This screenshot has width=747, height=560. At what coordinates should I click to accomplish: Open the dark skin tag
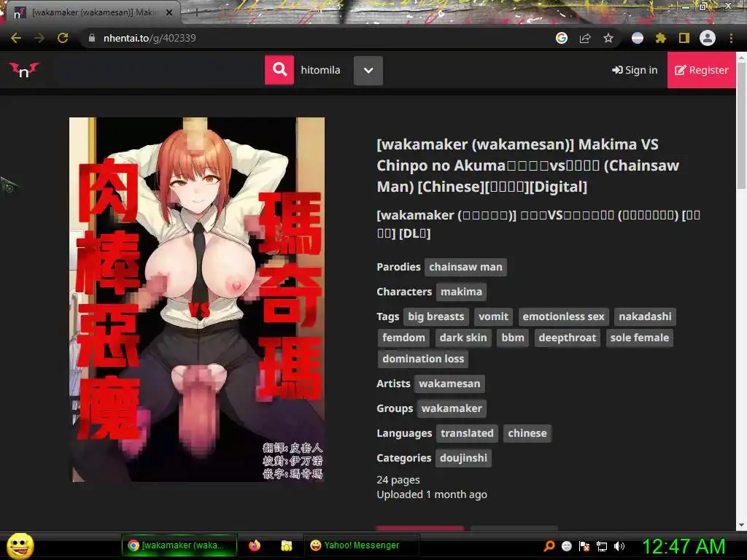[x=463, y=338]
